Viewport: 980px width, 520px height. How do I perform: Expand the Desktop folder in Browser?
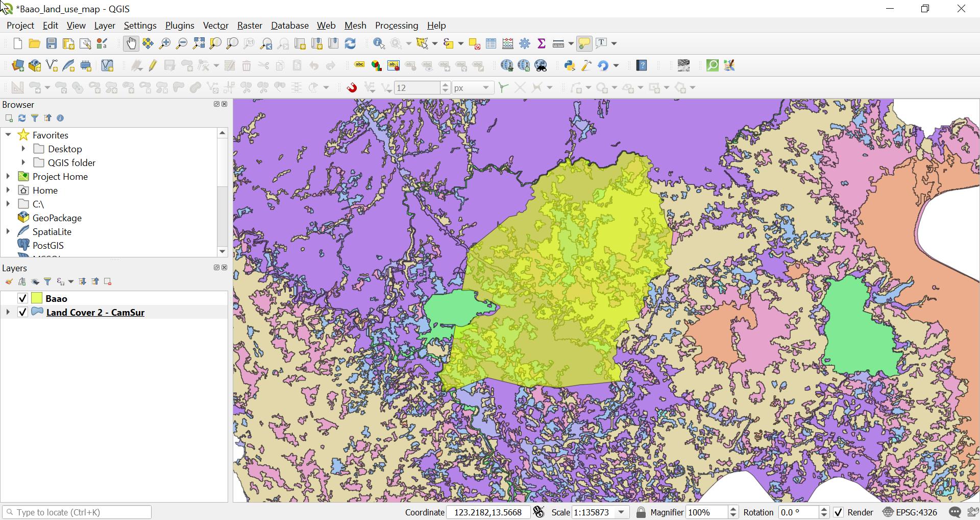click(x=23, y=149)
